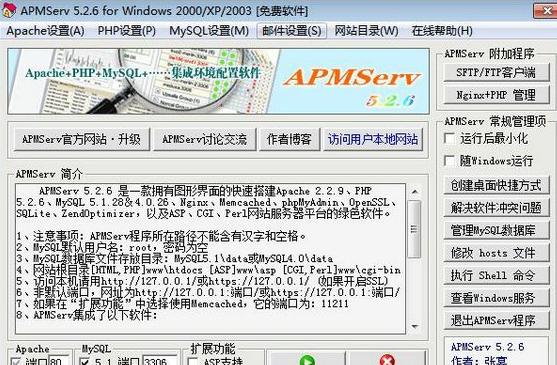Image resolution: width=557 pixels, height=365 pixels.
Task: Open 管理MySQL数据库
Action: [496, 230]
